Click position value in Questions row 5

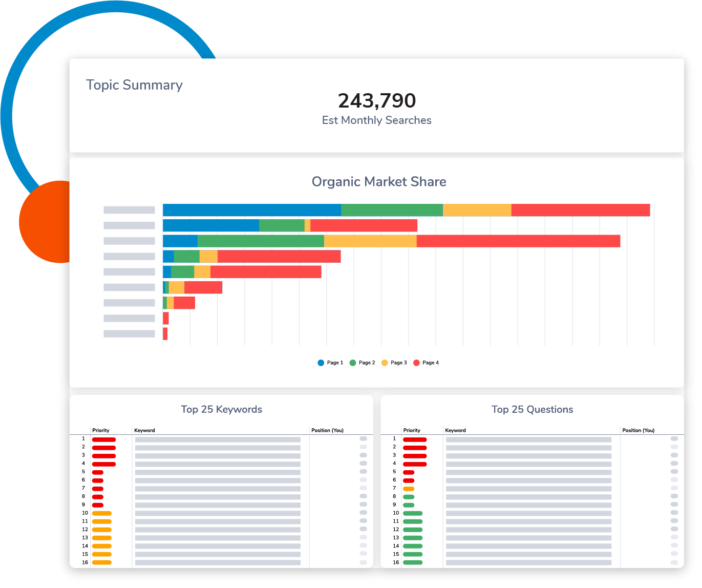point(674,472)
